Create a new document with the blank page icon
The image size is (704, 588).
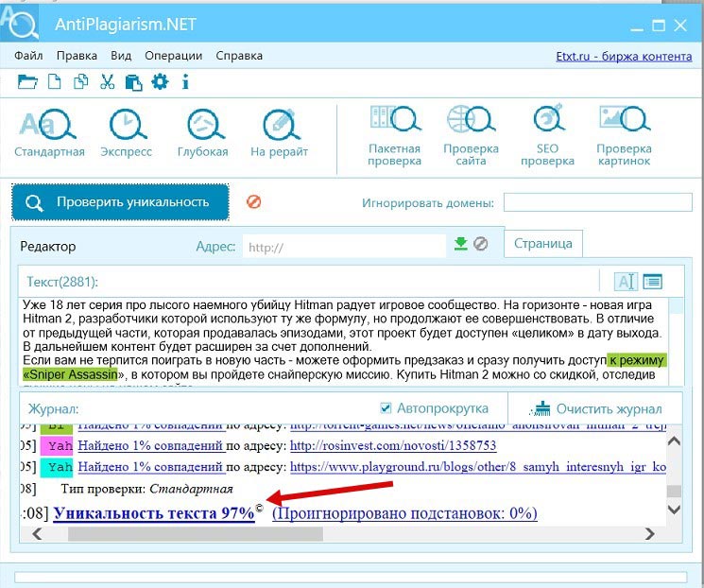pos(54,82)
